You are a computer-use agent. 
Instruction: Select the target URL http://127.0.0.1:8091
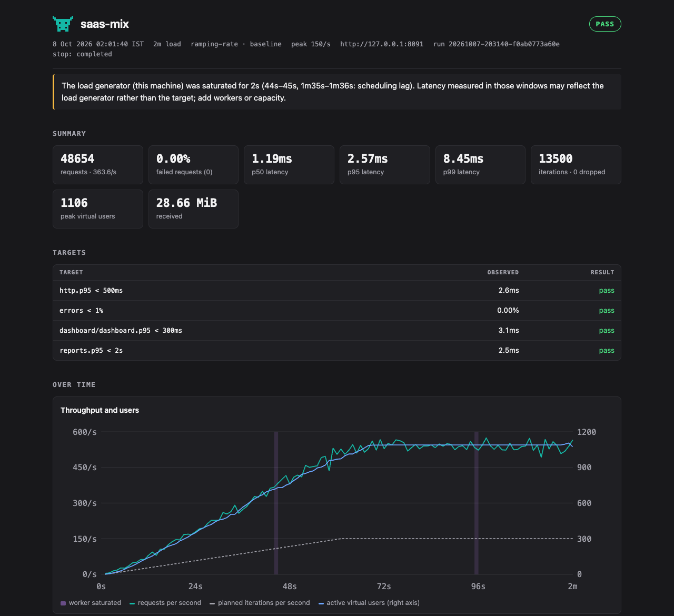[382, 44]
